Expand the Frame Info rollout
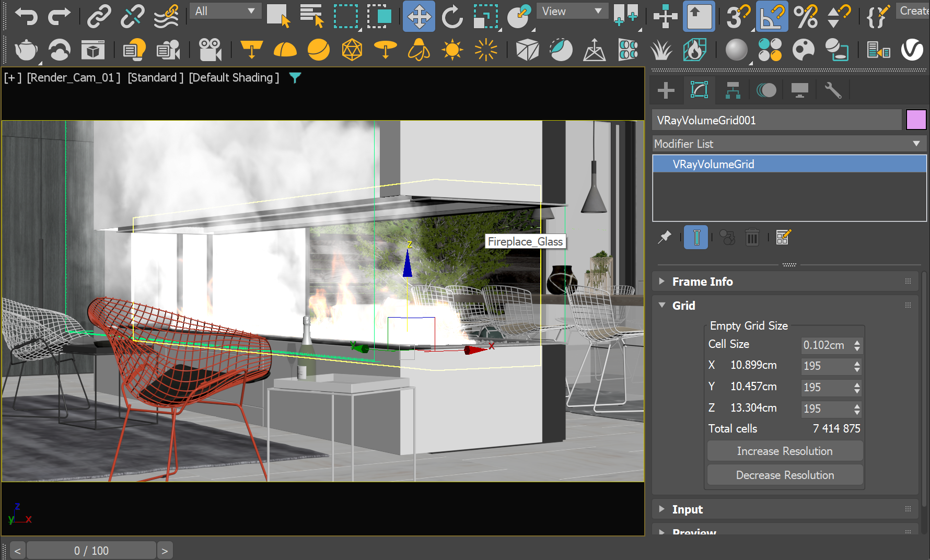930x560 pixels. pyautogui.click(x=702, y=282)
